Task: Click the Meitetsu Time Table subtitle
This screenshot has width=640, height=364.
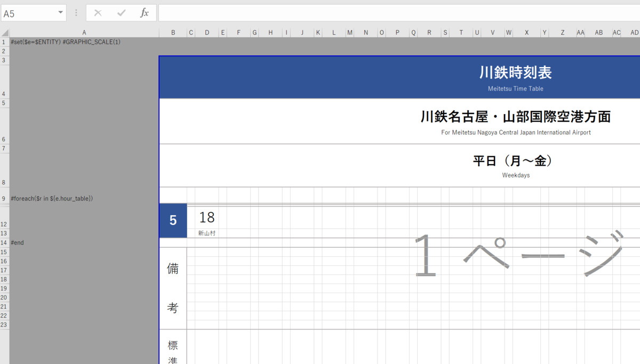Action: point(515,88)
